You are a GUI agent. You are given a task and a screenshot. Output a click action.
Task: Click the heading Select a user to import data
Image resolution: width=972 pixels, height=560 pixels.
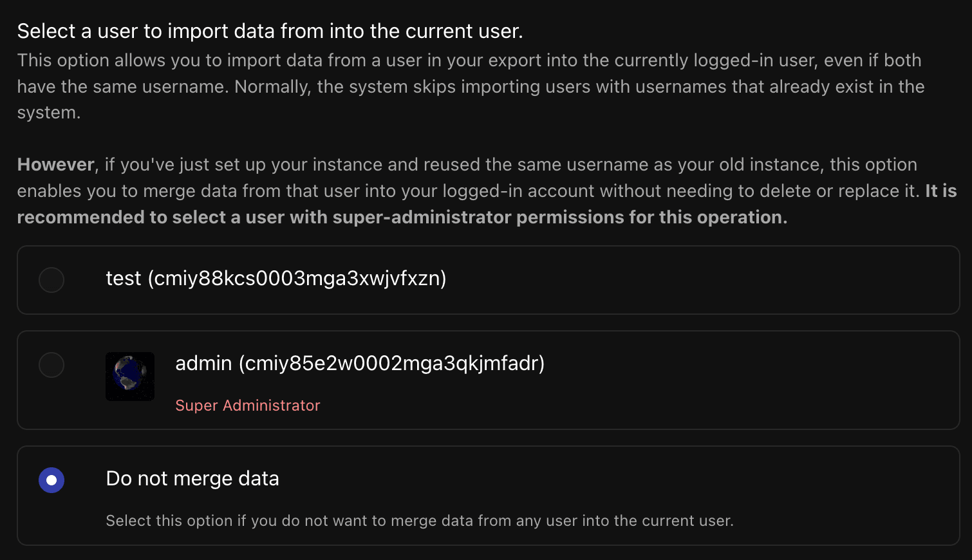269,31
